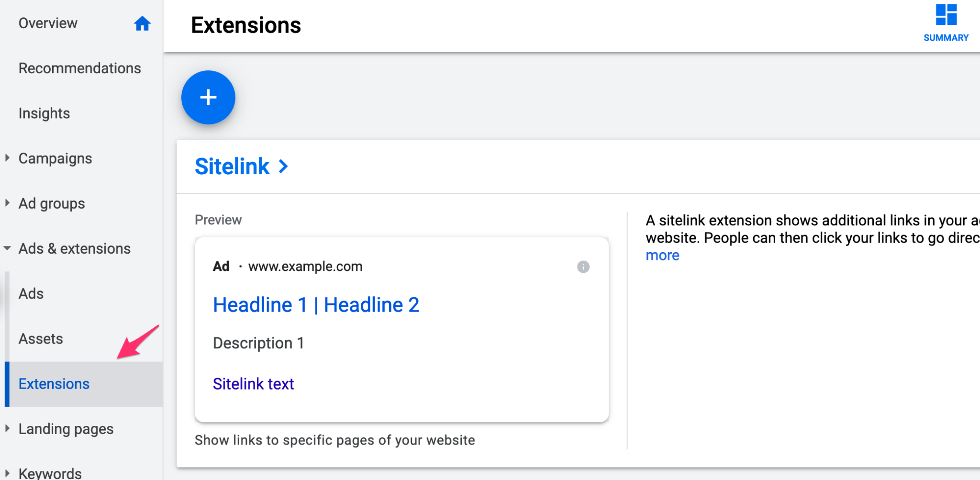Open the Assets page
980x480 pixels.
(x=41, y=338)
